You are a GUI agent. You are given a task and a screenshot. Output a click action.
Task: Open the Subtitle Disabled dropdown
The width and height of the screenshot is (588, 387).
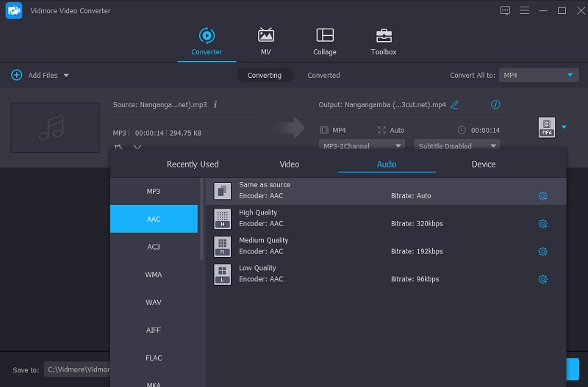pos(456,146)
